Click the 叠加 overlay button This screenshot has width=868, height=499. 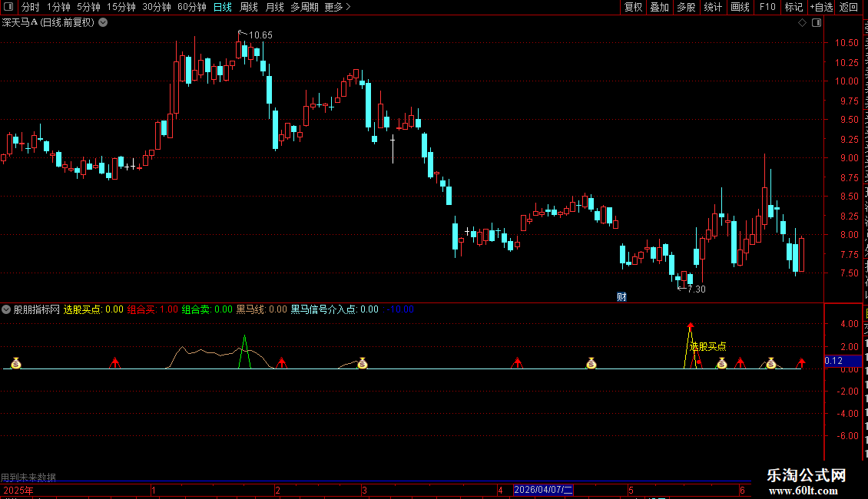(x=660, y=7)
